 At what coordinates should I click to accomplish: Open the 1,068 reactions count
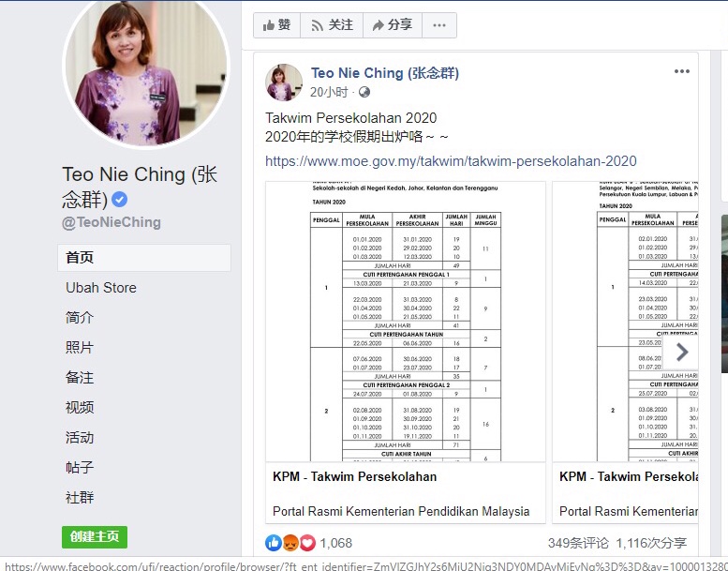click(x=336, y=543)
